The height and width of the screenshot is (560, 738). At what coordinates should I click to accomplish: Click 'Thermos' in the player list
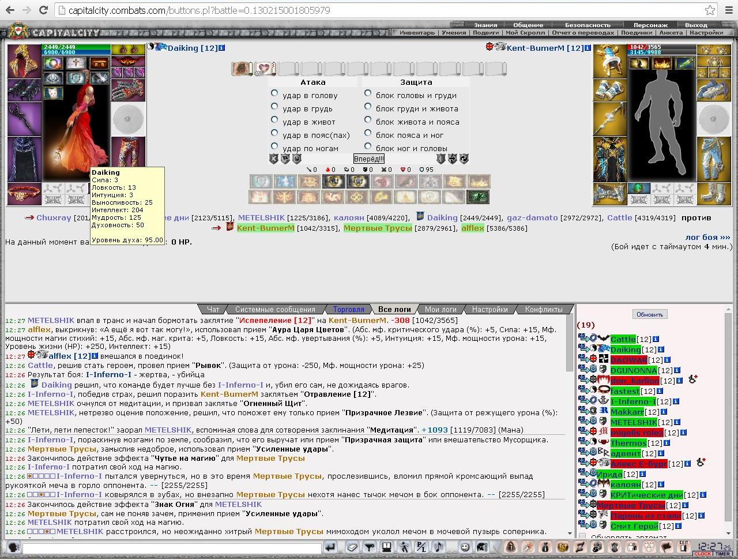pos(628,443)
